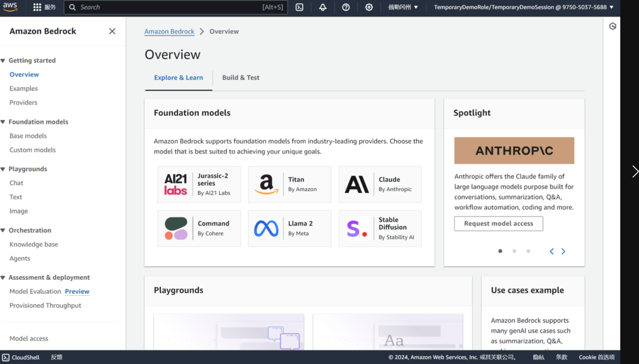The image size is (639, 364).
Task: Select the second spotlight carousel dot
Action: (x=514, y=251)
